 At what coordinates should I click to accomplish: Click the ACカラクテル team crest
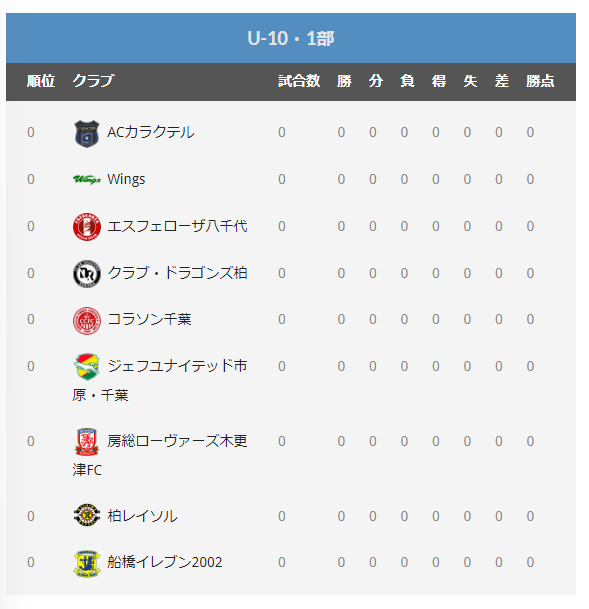[x=87, y=134]
